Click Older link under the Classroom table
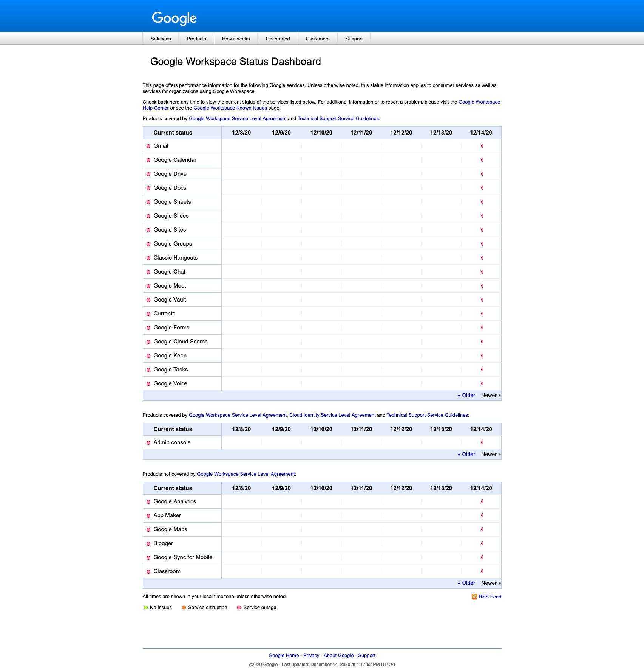644x668 pixels. tap(466, 583)
